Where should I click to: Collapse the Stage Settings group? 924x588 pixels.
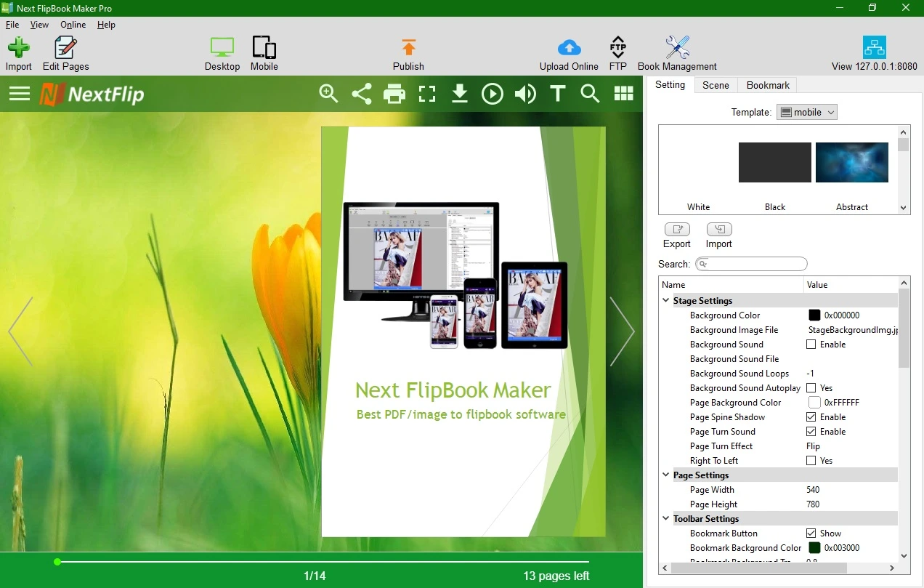pyautogui.click(x=665, y=300)
